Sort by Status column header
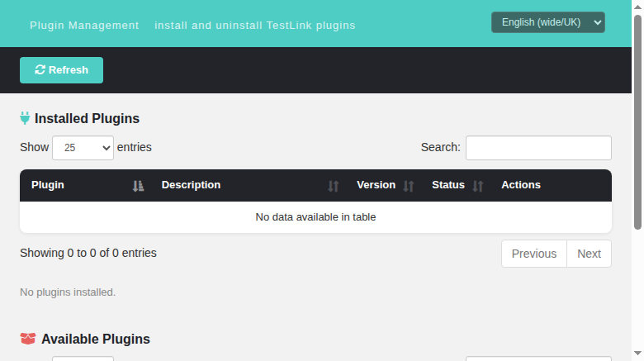Viewport: 644px width, 361px height. pos(455,185)
